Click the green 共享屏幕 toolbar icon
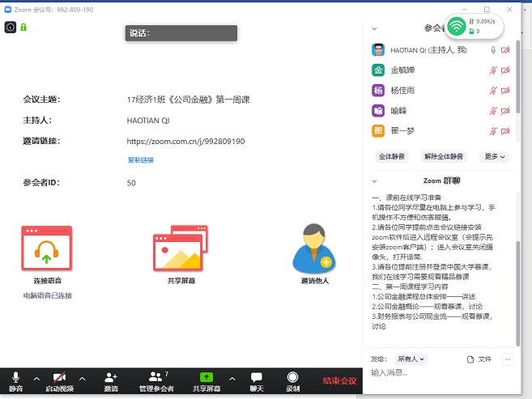Viewport: 532px width, 399px height. point(206,378)
